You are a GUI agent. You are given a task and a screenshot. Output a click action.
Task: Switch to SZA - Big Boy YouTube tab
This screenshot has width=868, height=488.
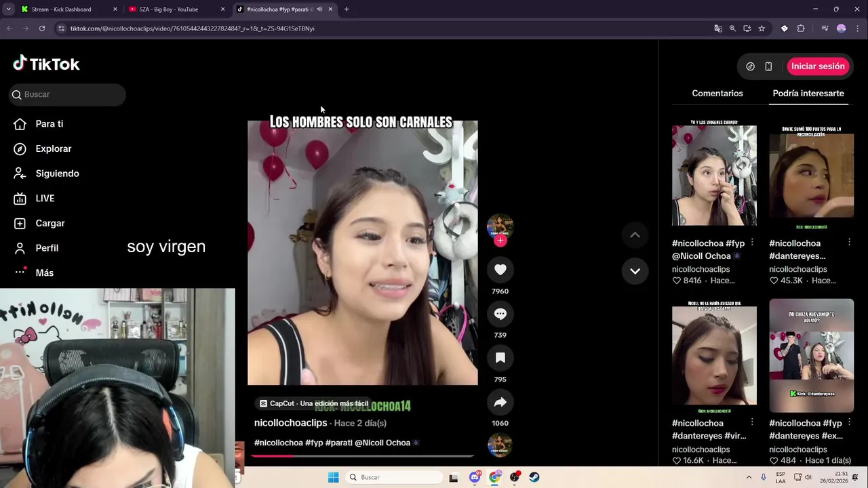tap(176, 9)
